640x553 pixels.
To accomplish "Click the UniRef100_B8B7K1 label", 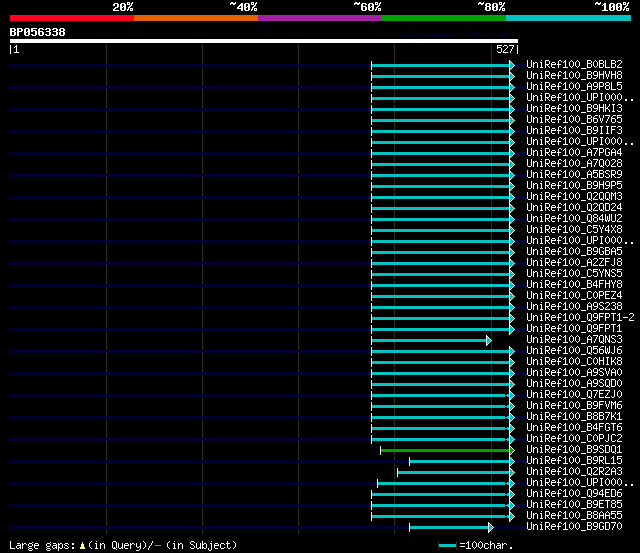I will pyautogui.click(x=574, y=417).
